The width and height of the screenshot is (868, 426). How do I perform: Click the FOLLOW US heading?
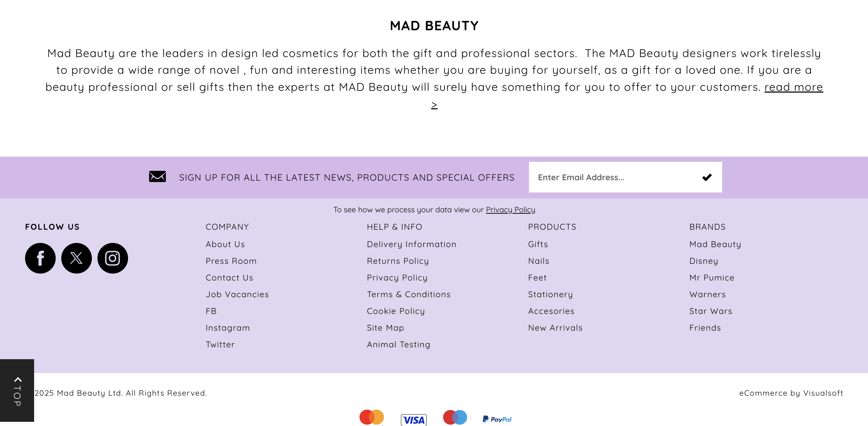point(52,227)
